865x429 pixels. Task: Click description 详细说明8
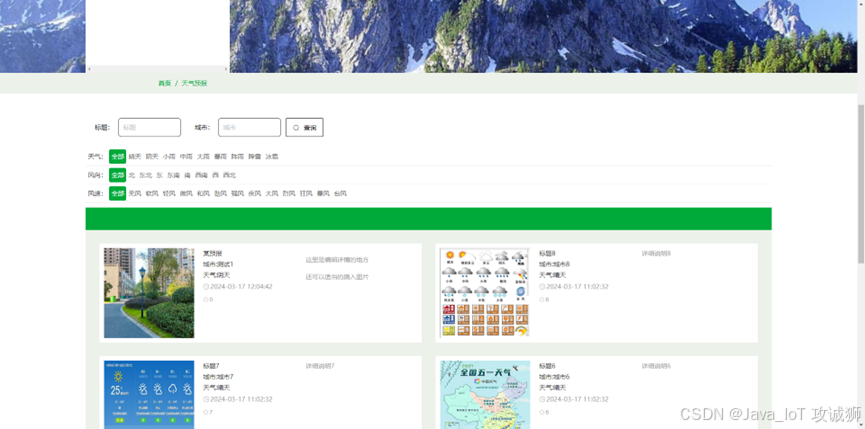[656, 254]
